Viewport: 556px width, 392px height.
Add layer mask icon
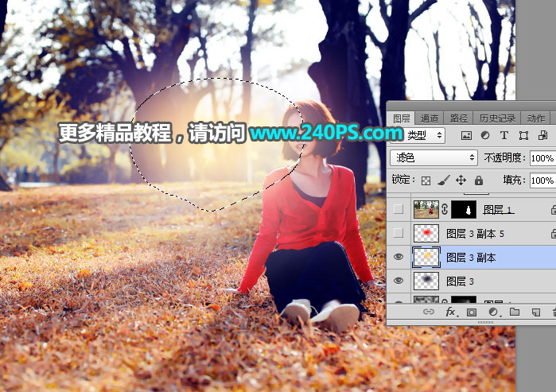[471, 312]
